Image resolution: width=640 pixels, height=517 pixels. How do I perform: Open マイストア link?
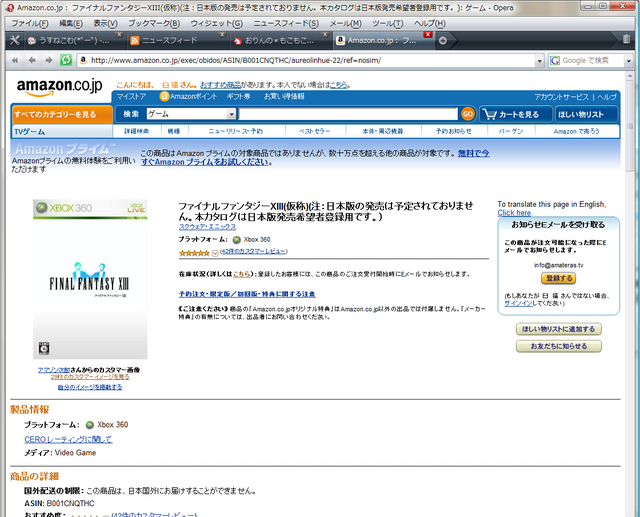click(131, 97)
